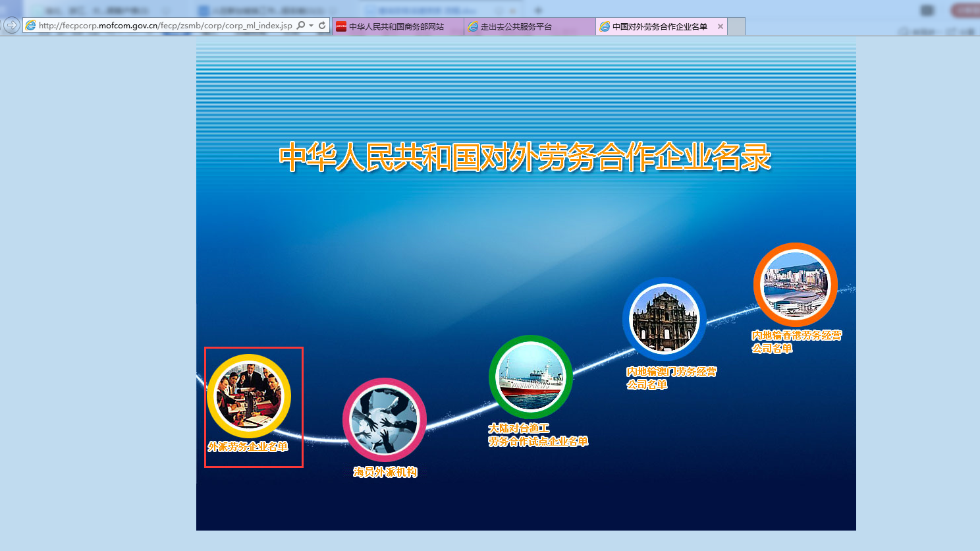Click the green-ringed ship icon
This screenshot has width=980, height=551.
coord(530,377)
